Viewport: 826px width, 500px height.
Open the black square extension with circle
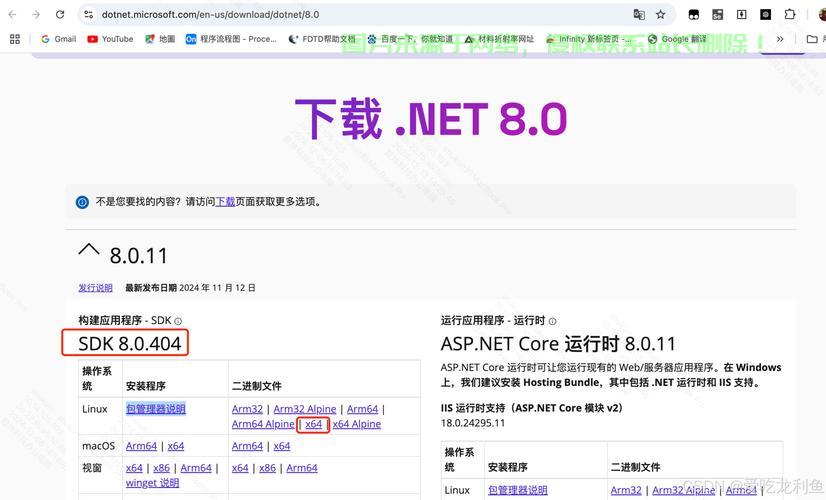click(765, 15)
